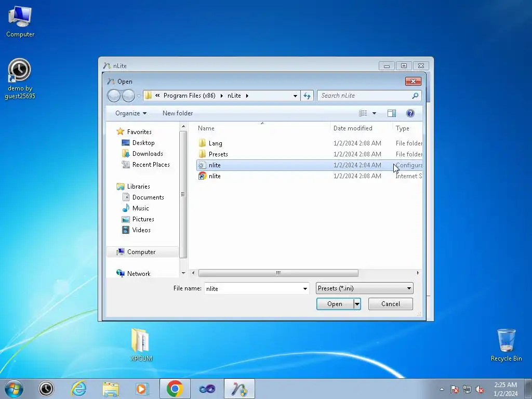This screenshot has height=399, width=532.
Task: Click the muted volume tray icon
Action: pos(480,390)
